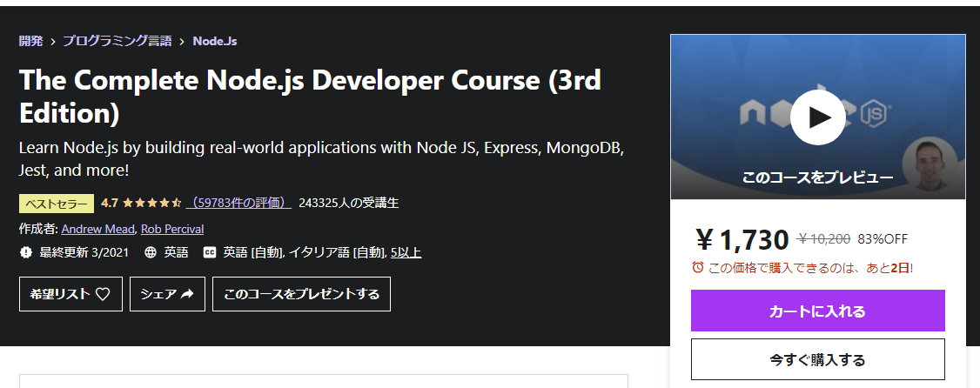980x388 pixels.
Task: Click the 英語 [自動], イタリア語 [自動] subtitles text
Action: (305, 253)
